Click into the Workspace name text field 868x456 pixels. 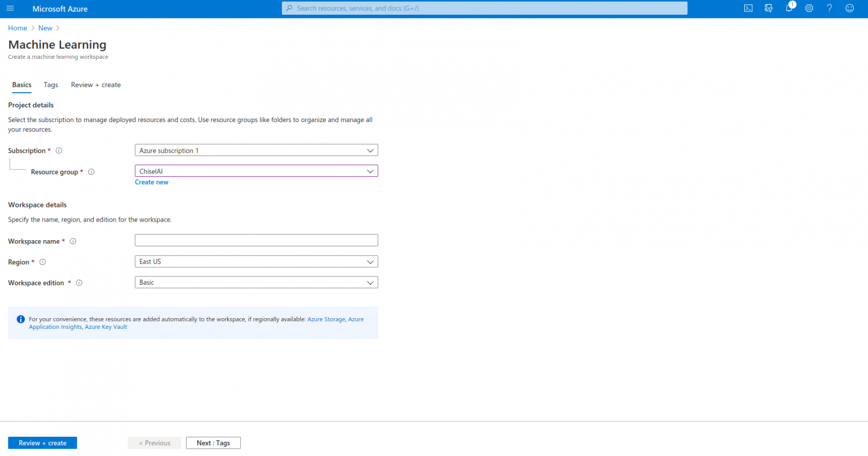[x=256, y=240]
